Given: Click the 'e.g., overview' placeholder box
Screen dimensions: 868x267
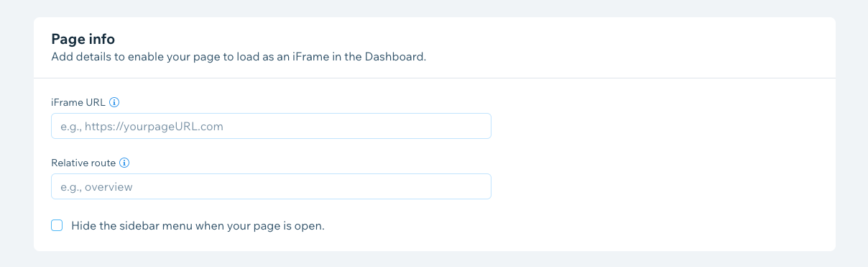Looking at the screenshot, I should (271, 186).
